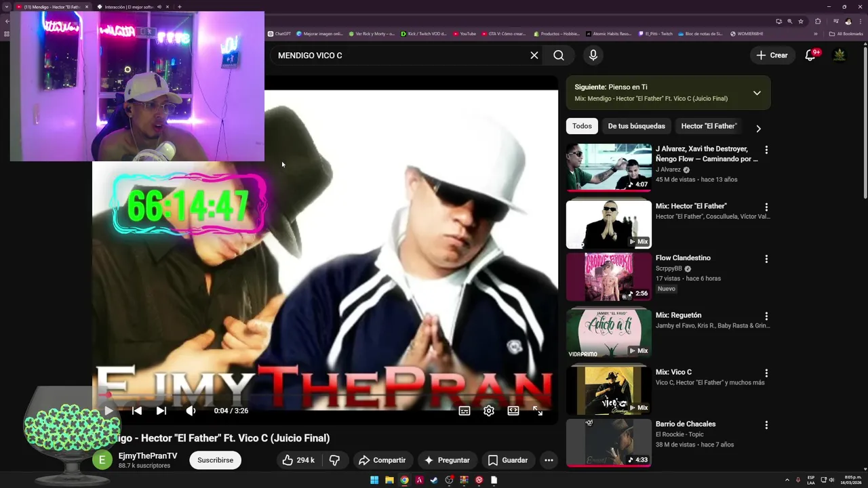This screenshot has width=868, height=488.
Task: Open the Flow Clandestino thumbnail
Action: pyautogui.click(x=609, y=276)
